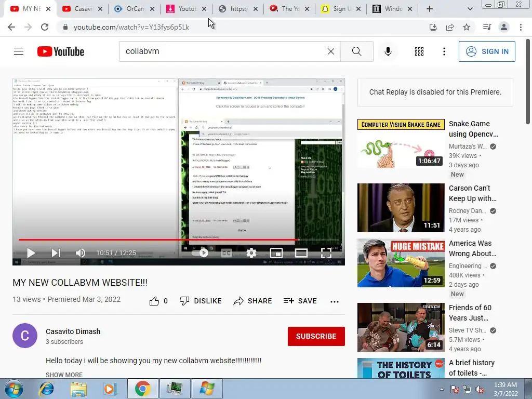
Task: Open Carson Can't Keep Up video title
Action: 473,193
